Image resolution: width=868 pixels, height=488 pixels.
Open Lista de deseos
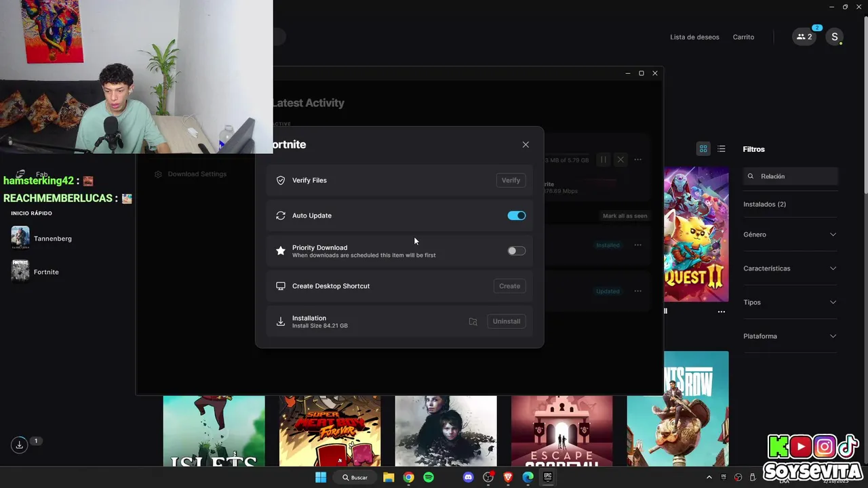tap(694, 37)
